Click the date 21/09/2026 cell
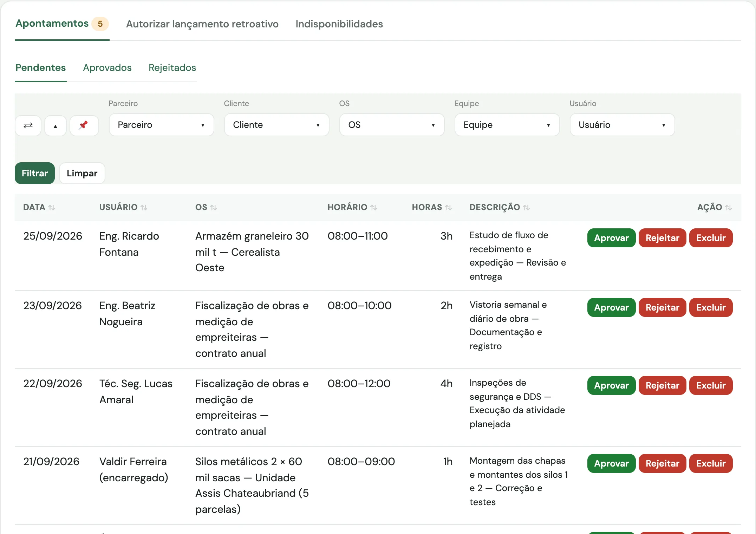Screen dimensions: 756x534 pyautogui.click(x=51, y=462)
